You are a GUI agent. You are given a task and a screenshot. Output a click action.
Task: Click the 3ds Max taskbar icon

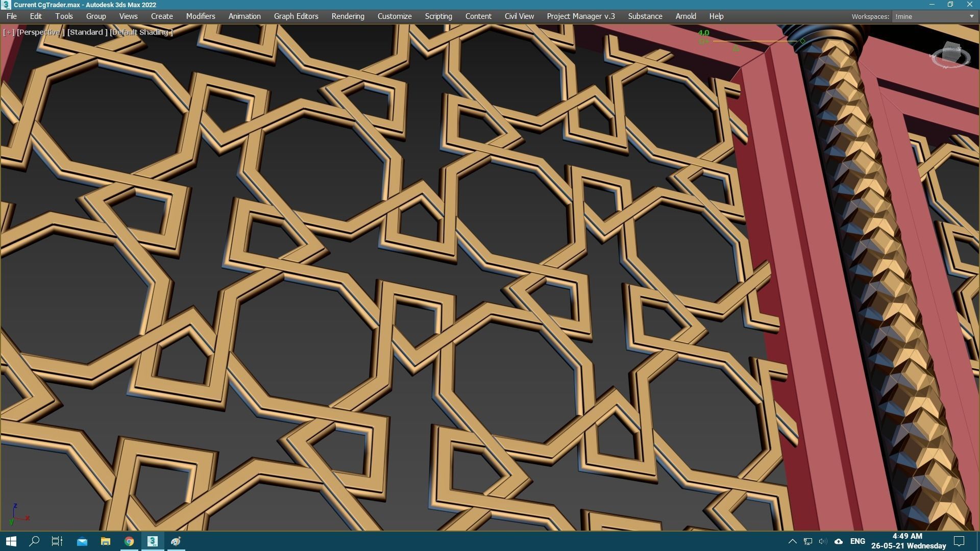coord(153,541)
